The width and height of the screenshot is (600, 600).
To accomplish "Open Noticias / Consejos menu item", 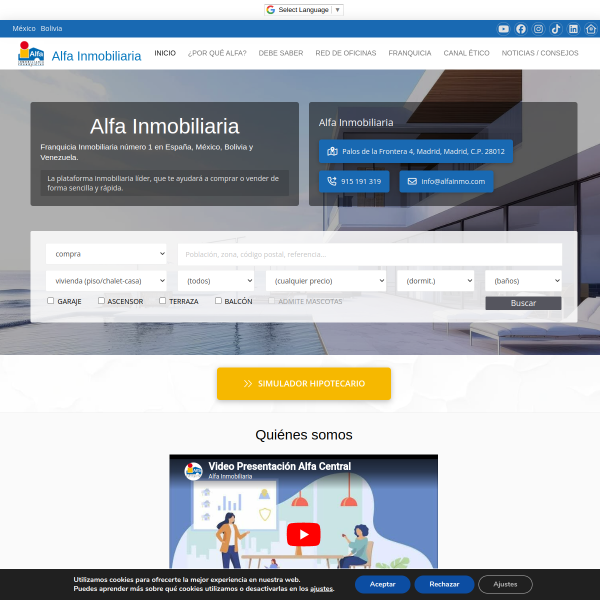I will pyautogui.click(x=540, y=53).
